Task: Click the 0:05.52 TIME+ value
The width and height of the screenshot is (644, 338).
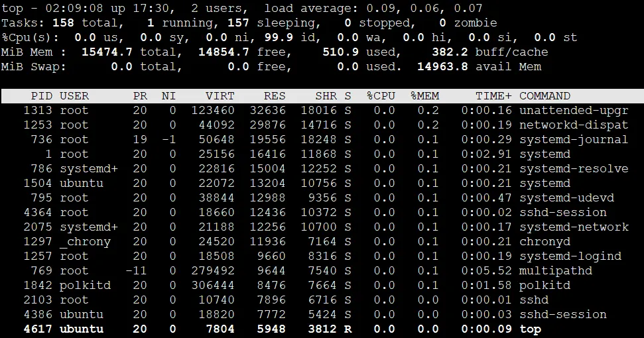Action: [x=486, y=271]
